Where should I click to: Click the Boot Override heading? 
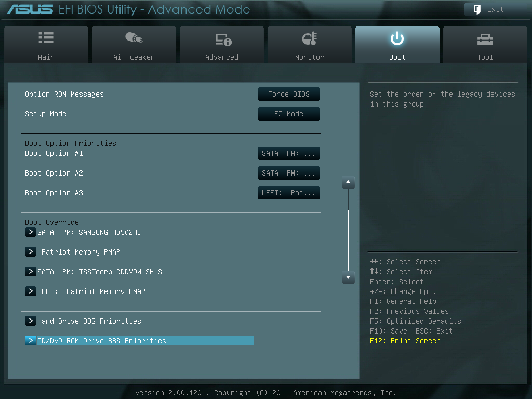pyautogui.click(x=52, y=222)
